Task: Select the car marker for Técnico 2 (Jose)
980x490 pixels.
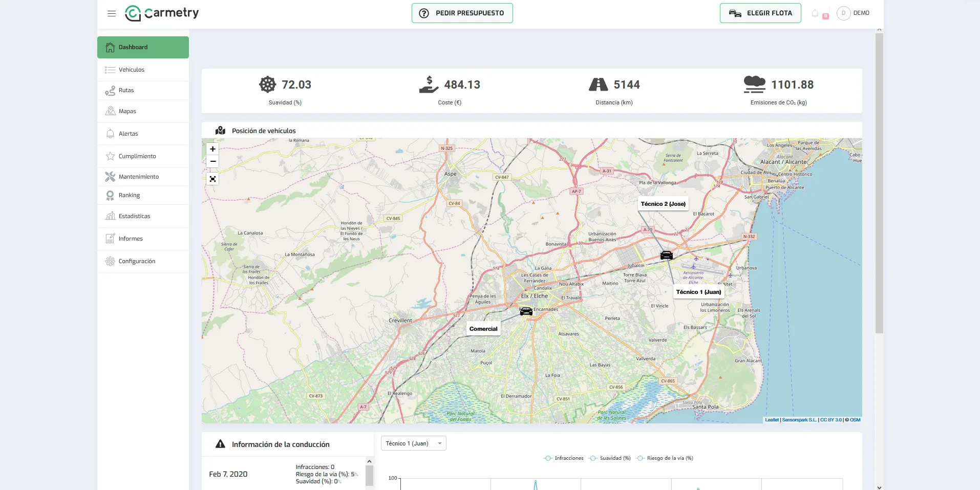Action: (666, 255)
